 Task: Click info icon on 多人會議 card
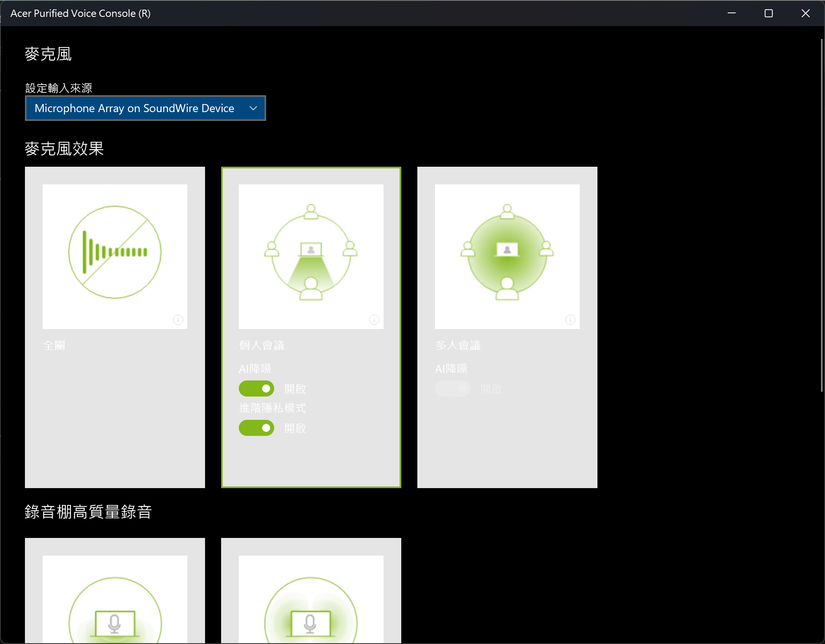click(570, 320)
